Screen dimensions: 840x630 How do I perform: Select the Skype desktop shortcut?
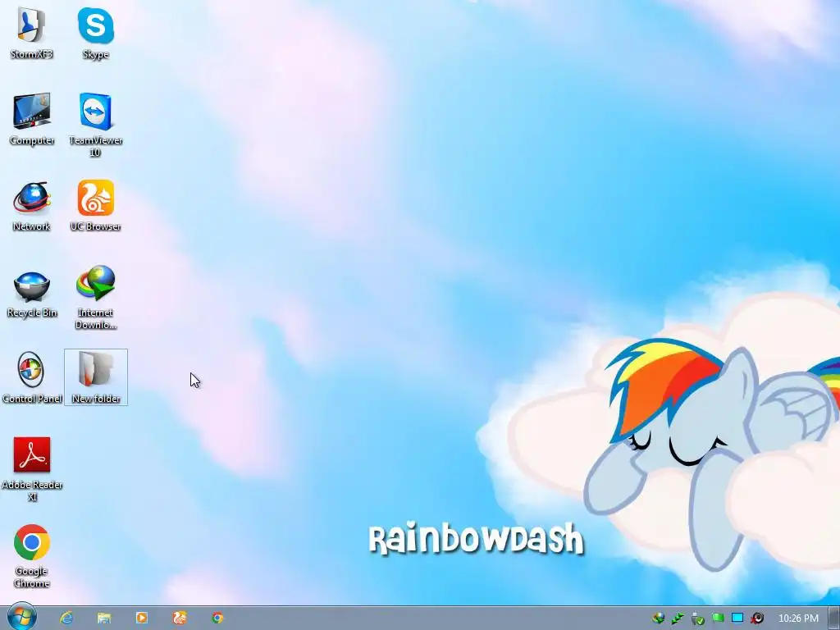(x=95, y=33)
